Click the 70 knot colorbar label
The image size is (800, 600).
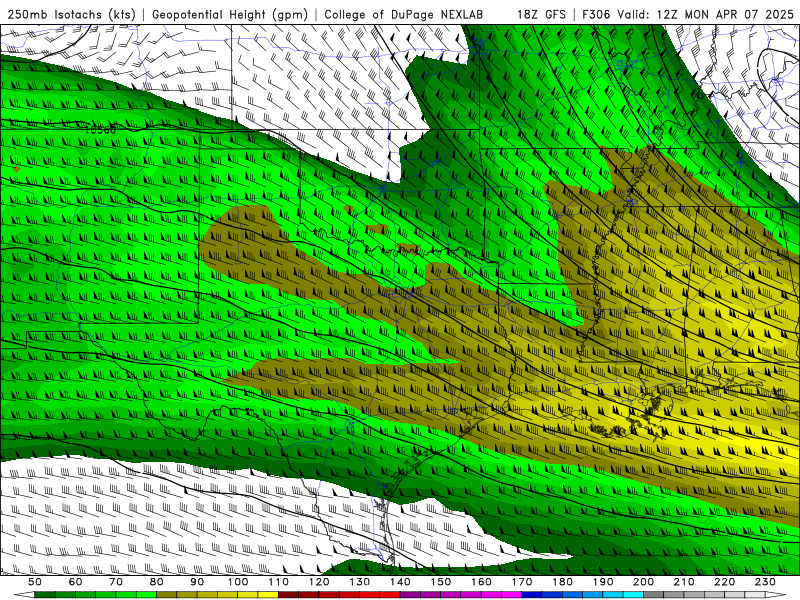pyautogui.click(x=116, y=582)
